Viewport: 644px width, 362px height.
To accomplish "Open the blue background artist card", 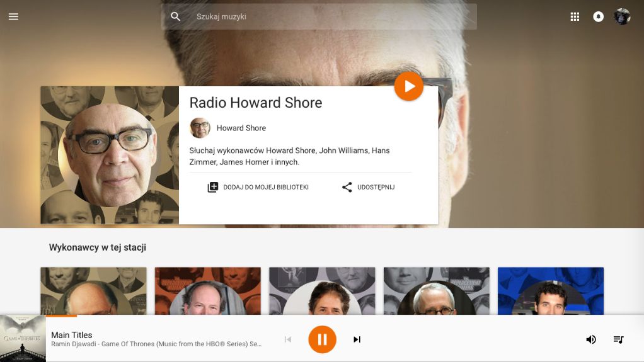I will [x=551, y=291].
